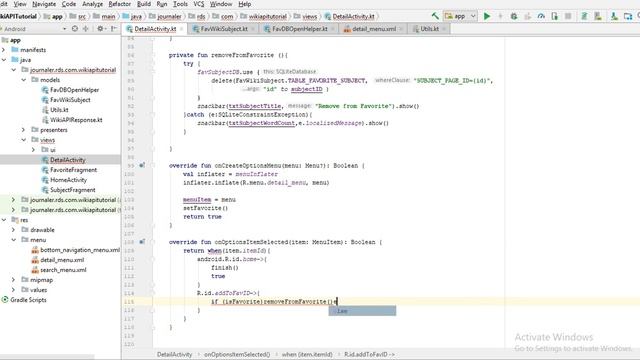Collapse the models package
Image resolution: width=640 pixels, height=360 pixels.
[24, 80]
